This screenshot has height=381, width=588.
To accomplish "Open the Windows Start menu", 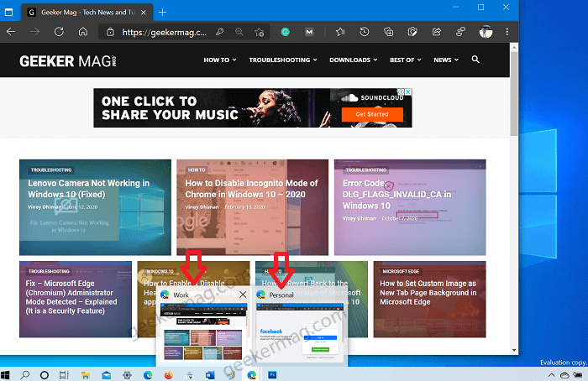I will click(5, 374).
